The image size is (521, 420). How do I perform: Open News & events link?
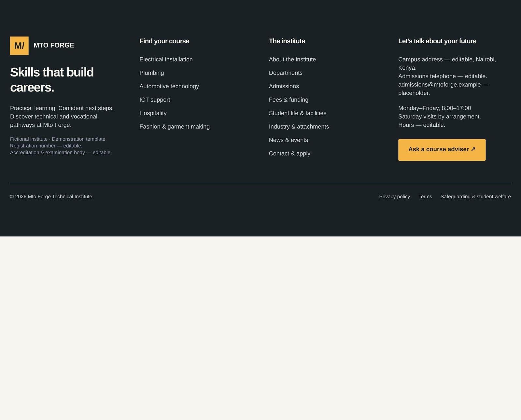coord(289,140)
